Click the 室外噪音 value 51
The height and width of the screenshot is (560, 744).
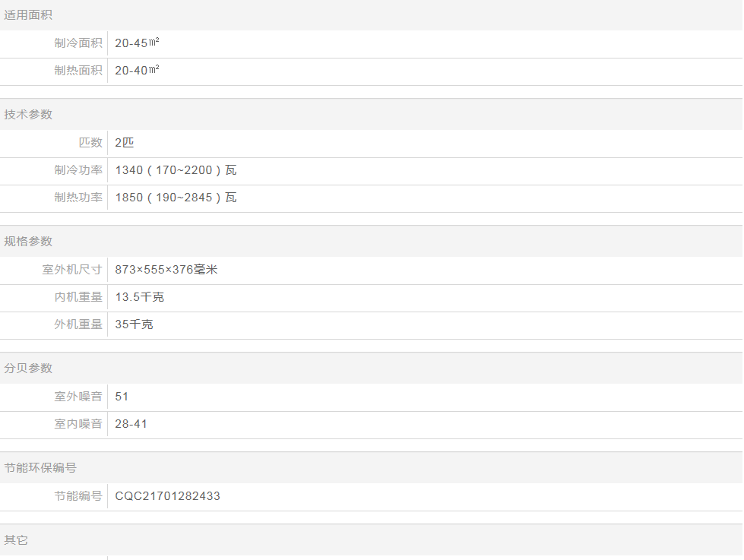(122, 397)
